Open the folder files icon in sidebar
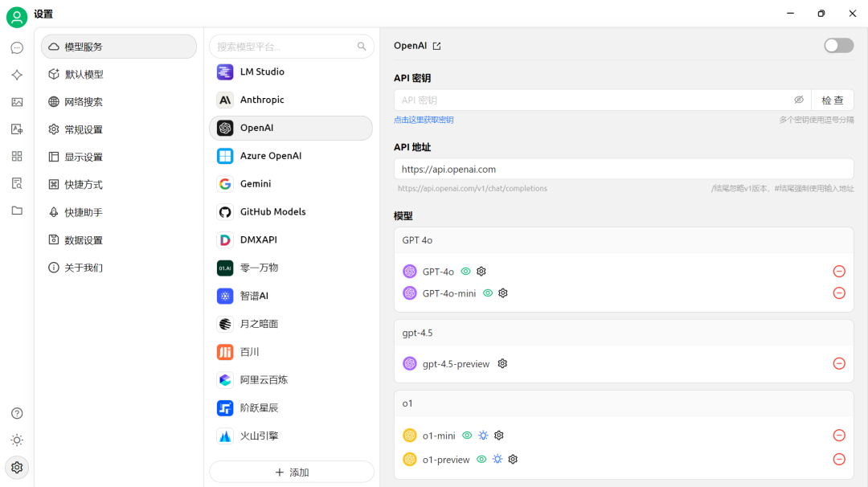This screenshot has height=487, width=868. click(x=17, y=211)
